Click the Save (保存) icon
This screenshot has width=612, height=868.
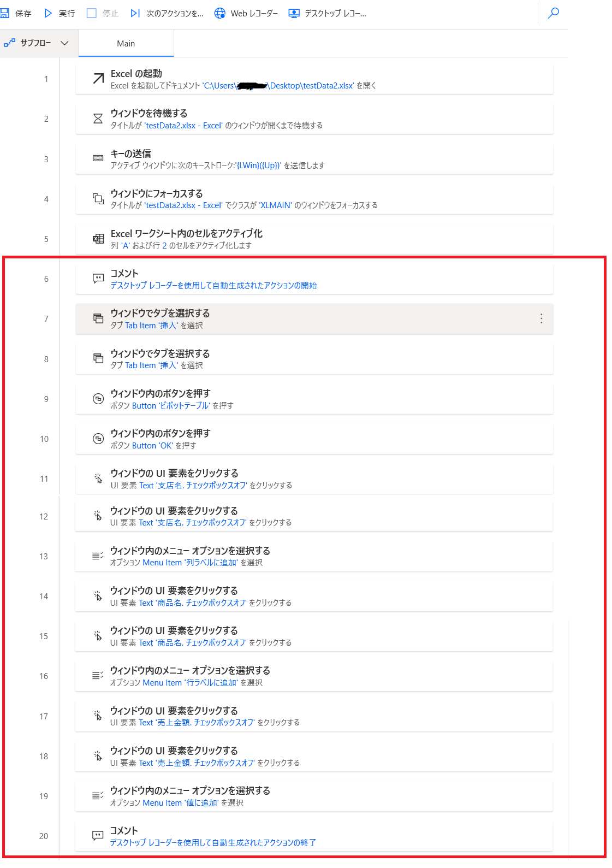pos(5,13)
